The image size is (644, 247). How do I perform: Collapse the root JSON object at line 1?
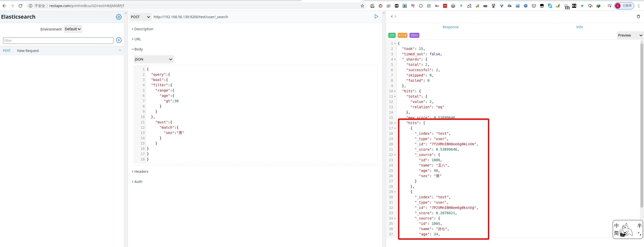point(395,43)
